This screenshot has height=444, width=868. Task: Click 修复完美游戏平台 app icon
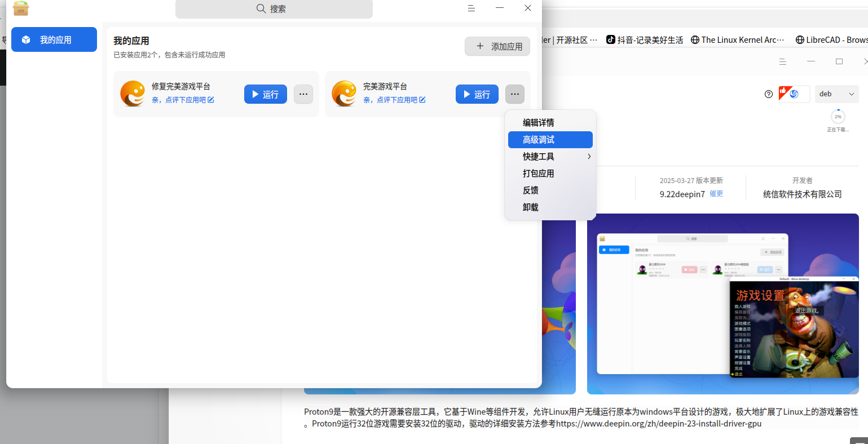tap(133, 94)
